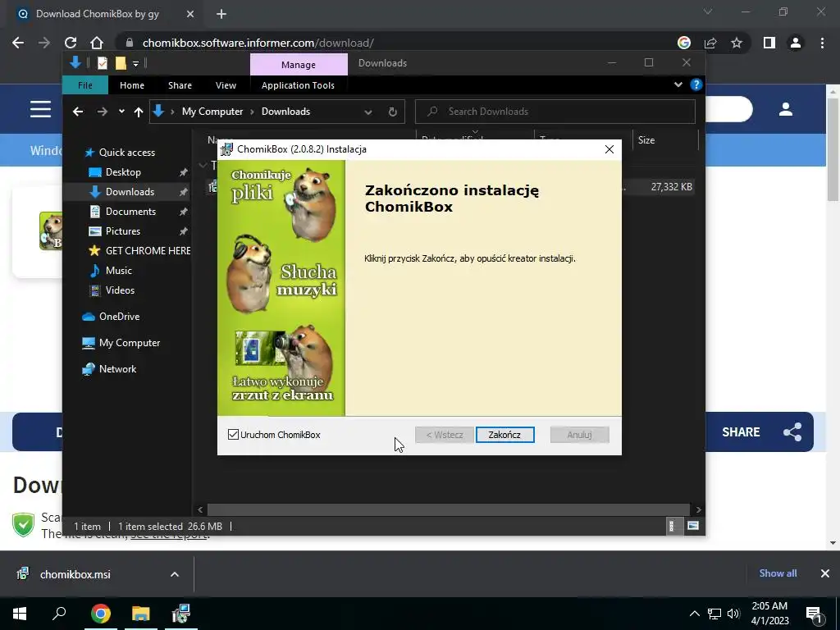The width and height of the screenshot is (840, 630).
Task: Open Chrome profile icon
Action: (x=796, y=43)
